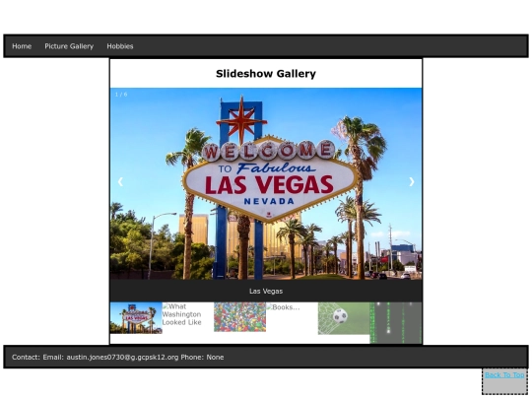Click the 'Phone: None' footer text
Image resolution: width=532 pixels, height=399 pixels.
pos(202,357)
